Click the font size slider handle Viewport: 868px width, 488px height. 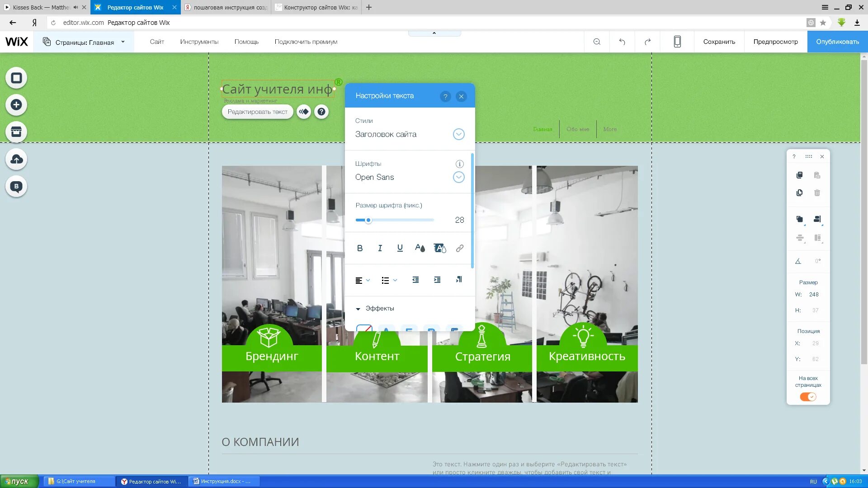pos(368,220)
